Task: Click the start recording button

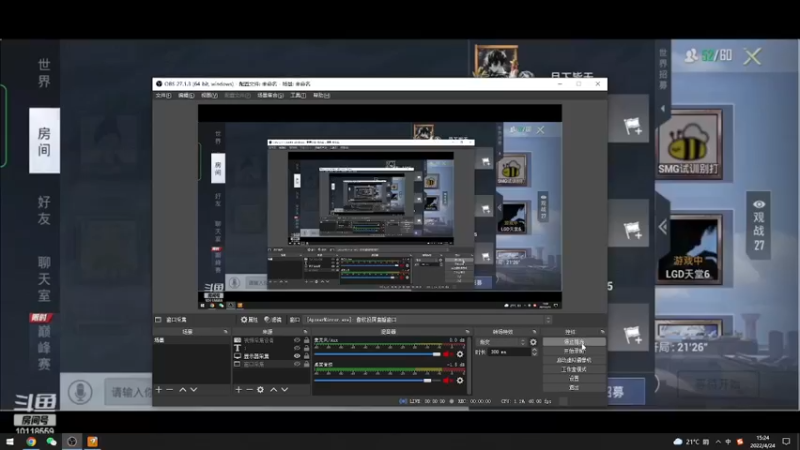Action: tap(574, 351)
